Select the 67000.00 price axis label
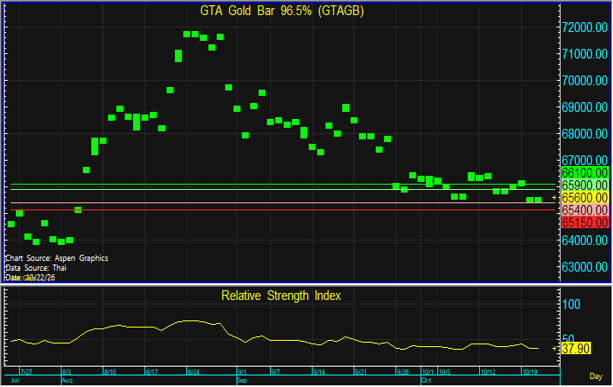The height and width of the screenshot is (387, 613). [584, 160]
